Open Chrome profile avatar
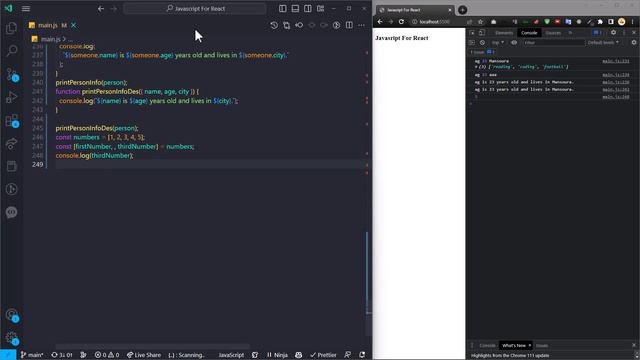This screenshot has height=360, width=640. coord(622,22)
